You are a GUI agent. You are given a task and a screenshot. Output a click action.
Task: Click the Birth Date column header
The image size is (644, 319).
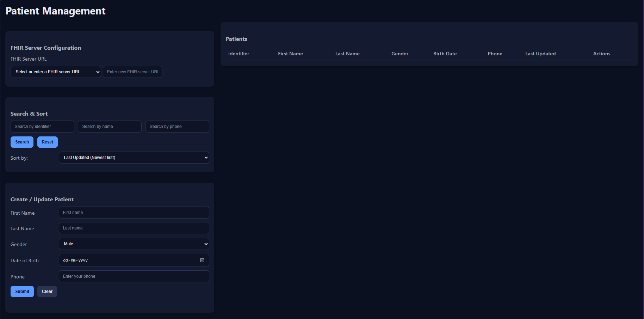pyautogui.click(x=445, y=54)
